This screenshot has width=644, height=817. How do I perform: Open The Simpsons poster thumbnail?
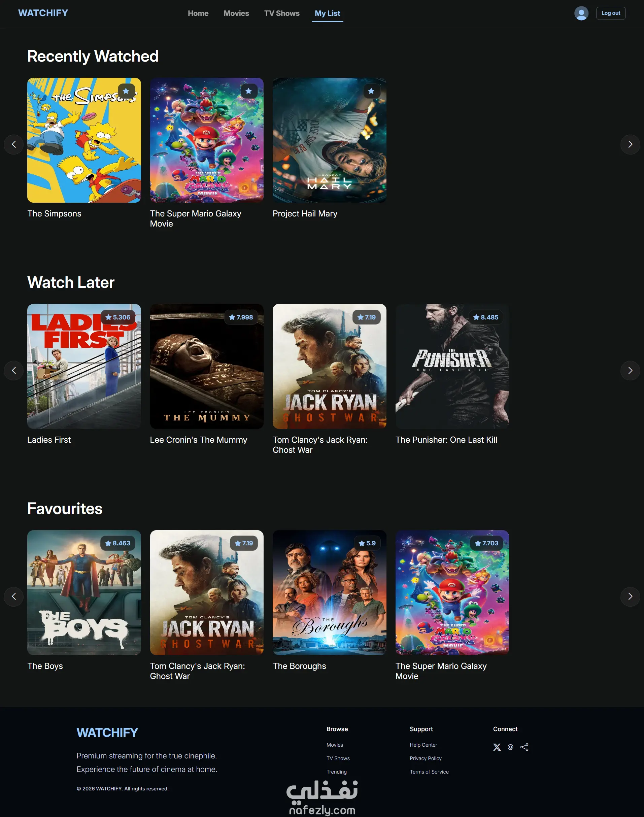click(84, 140)
